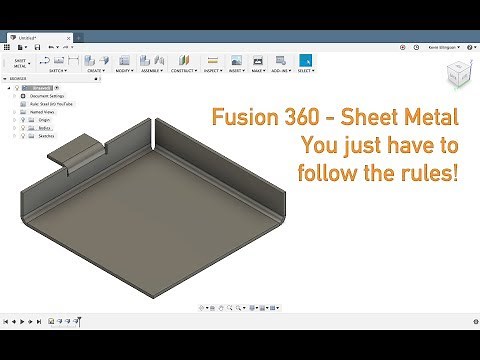The height and width of the screenshot is (360, 480).
Task: Toggle Origin folder lightbulb visibility
Action: click(23, 120)
